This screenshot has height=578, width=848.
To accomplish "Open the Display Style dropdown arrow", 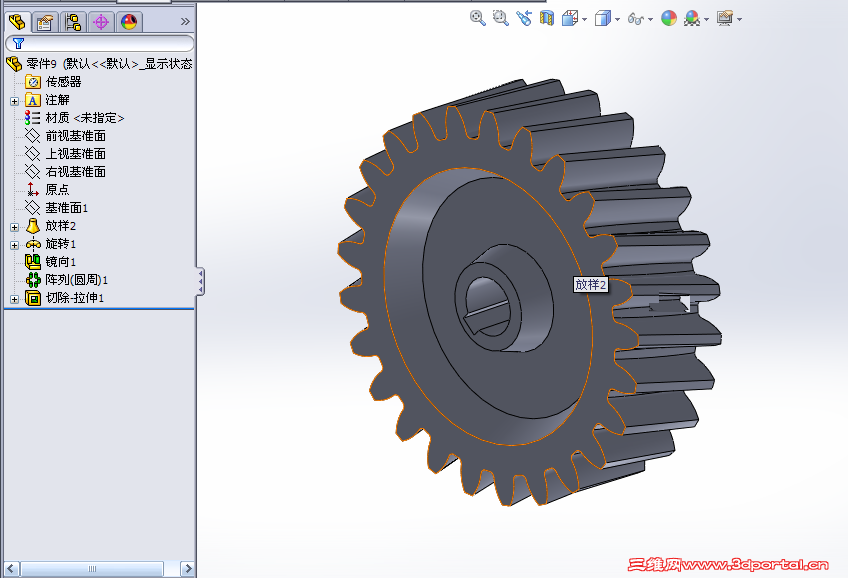I will point(617,19).
